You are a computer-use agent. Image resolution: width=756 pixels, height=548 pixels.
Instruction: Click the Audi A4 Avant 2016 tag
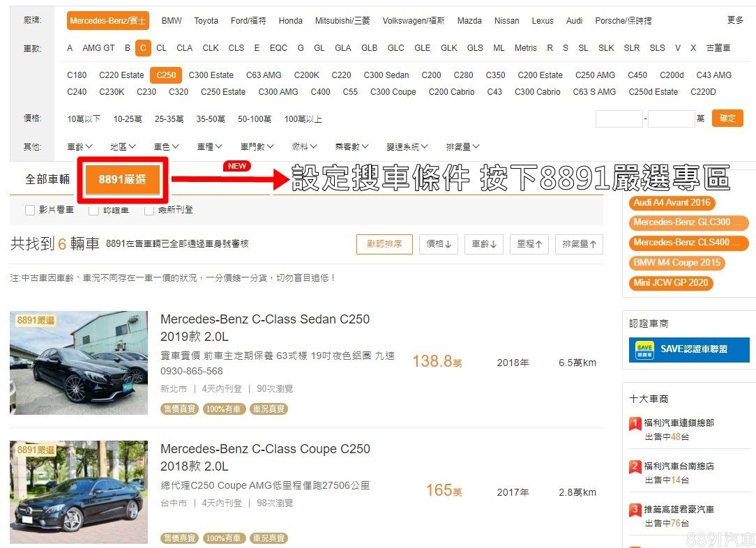pyautogui.click(x=672, y=203)
